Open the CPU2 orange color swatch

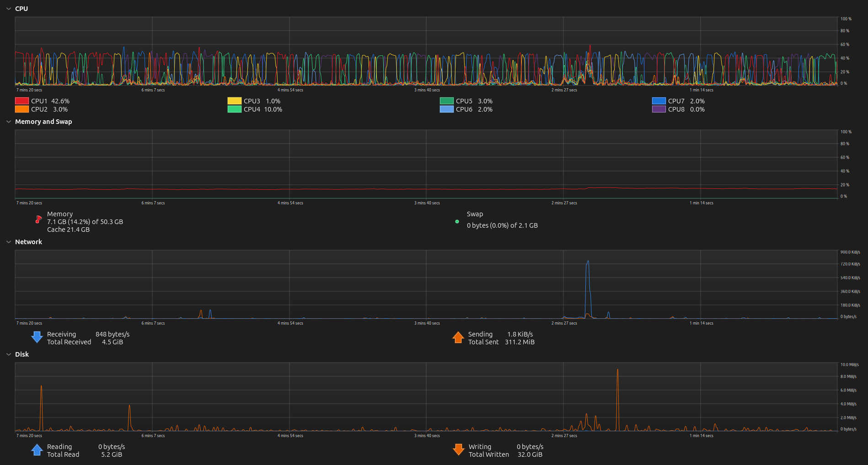coord(22,109)
